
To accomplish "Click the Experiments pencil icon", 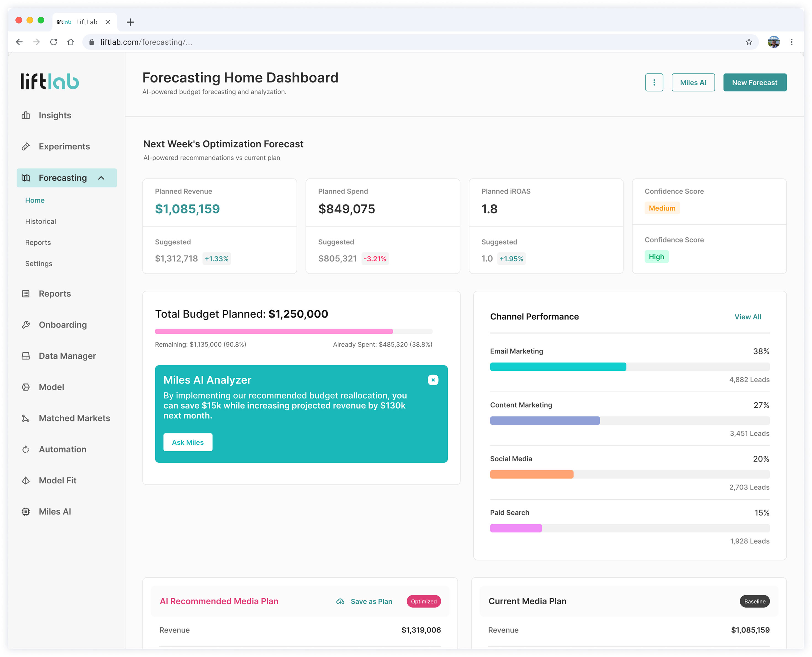I will tap(26, 147).
